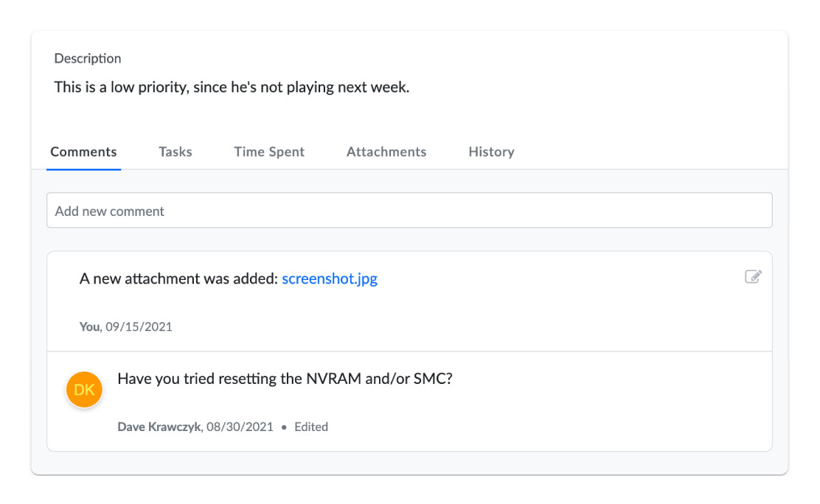
Task: Open the screenshot.jpg attachment link
Action: pos(330,279)
